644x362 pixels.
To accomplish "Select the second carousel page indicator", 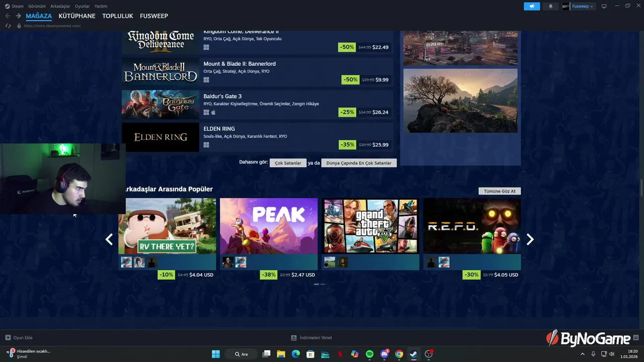I will click(323, 284).
